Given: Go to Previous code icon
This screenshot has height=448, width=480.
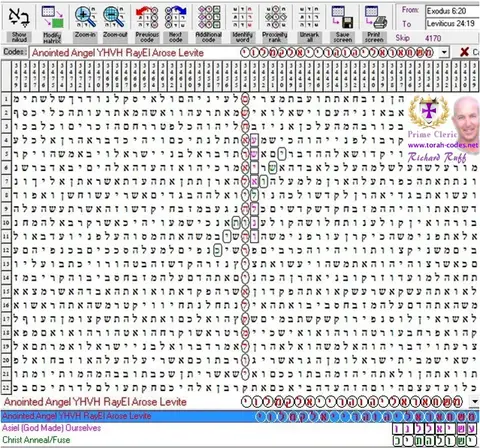Looking at the screenshot, I should tap(147, 17).
